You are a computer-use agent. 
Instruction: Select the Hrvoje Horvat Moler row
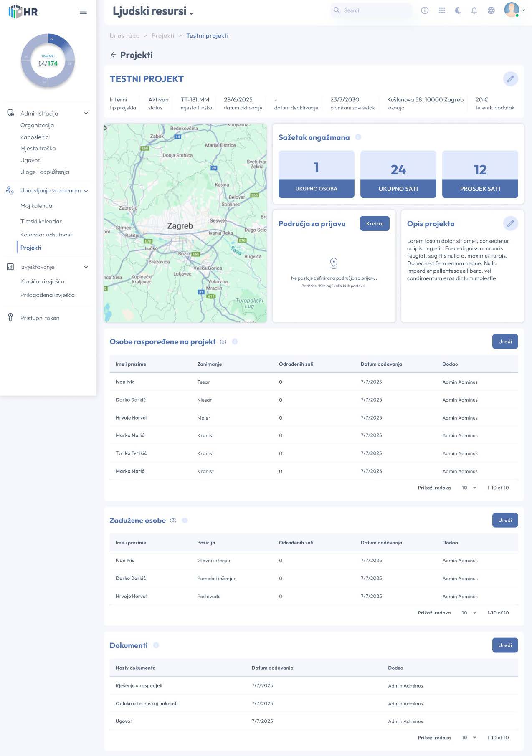click(x=314, y=417)
